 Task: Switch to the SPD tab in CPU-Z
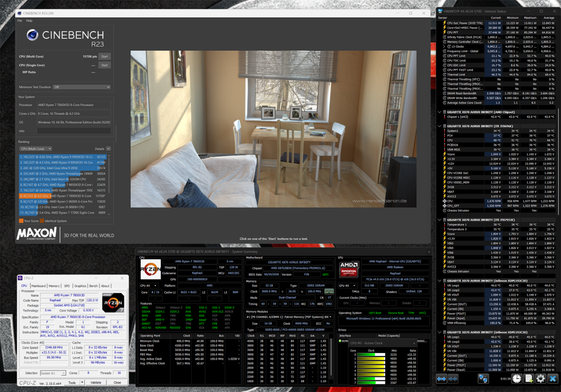[67, 286]
